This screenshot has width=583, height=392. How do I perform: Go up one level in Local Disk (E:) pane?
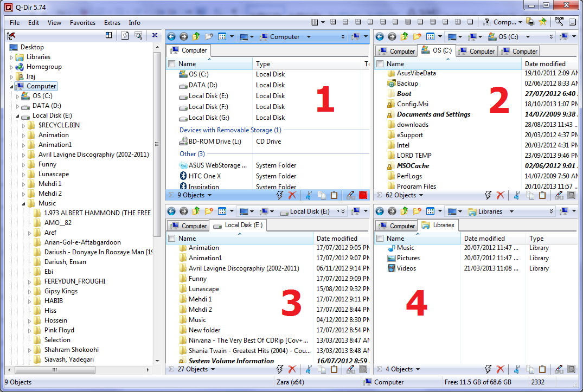(x=196, y=211)
